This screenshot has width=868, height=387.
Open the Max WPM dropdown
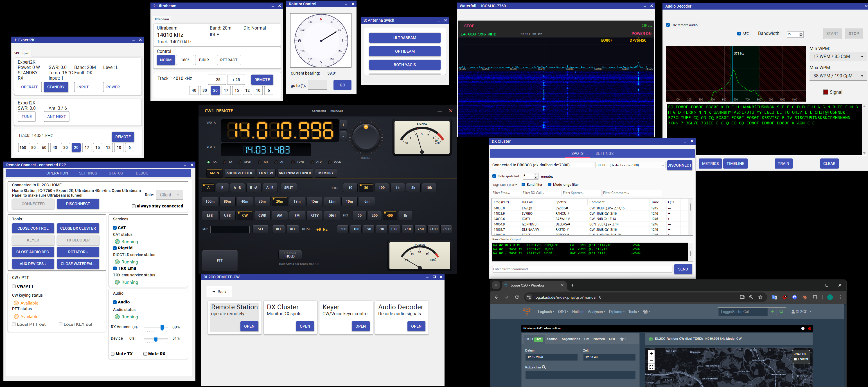click(x=838, y=76)
